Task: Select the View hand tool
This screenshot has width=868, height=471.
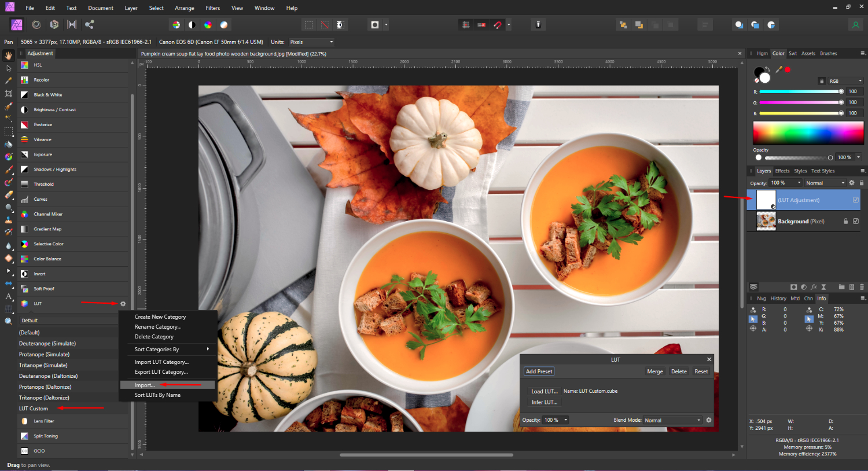Action: point(9,56)
